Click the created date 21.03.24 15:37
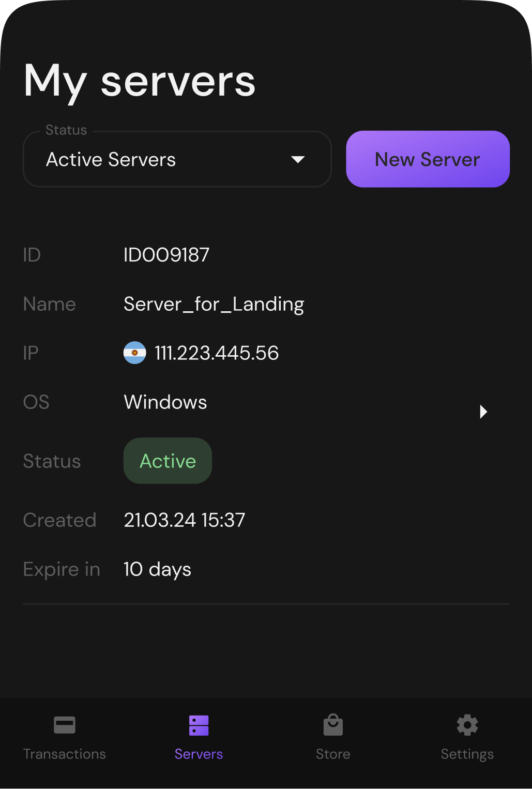 (185, 520)
